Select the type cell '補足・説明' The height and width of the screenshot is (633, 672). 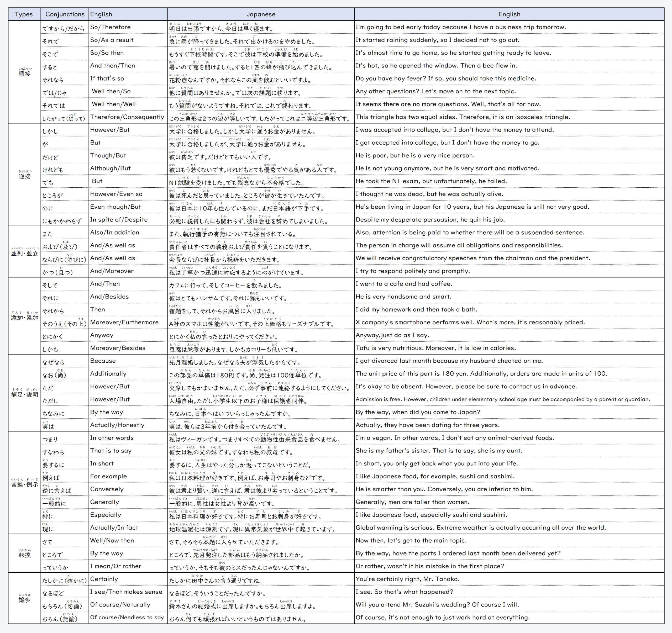coord(24,393)
